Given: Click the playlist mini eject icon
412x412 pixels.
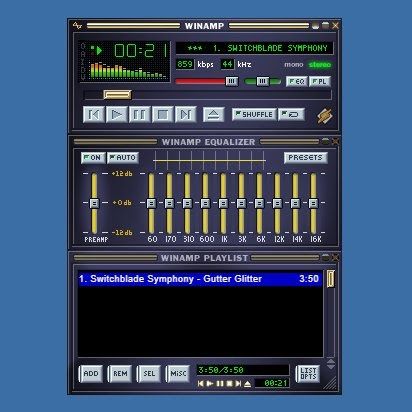Looking at the screenshot, I should (x=247, y=384).
